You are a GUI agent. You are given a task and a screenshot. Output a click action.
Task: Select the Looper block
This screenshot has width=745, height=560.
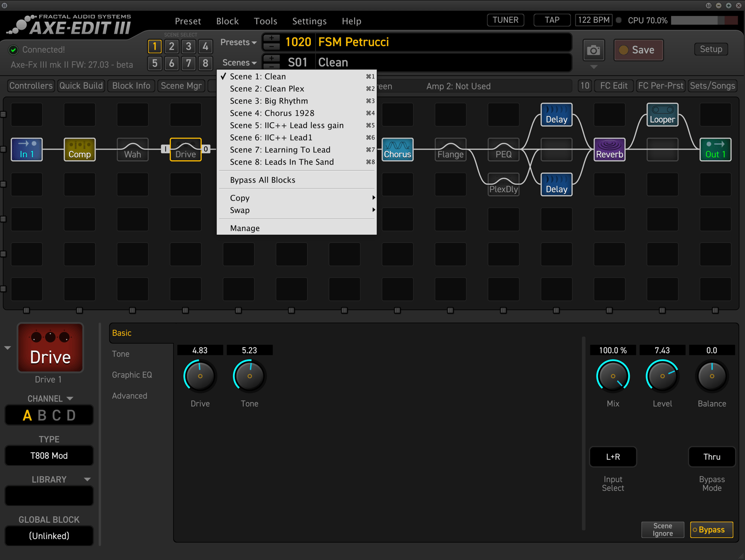663,115
